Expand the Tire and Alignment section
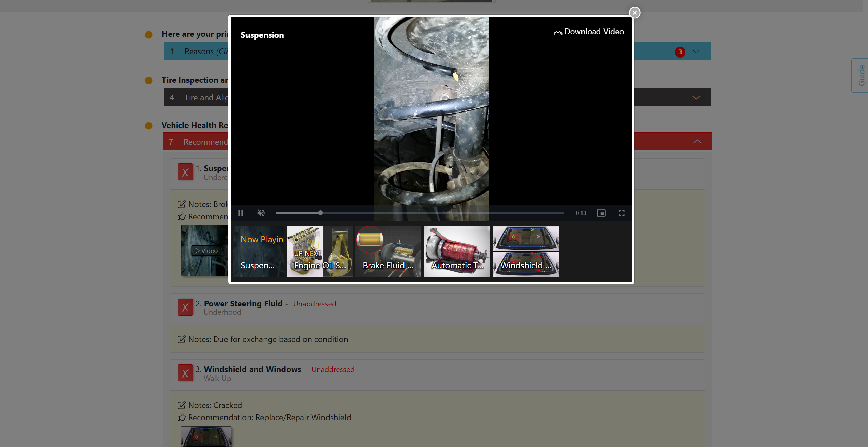This screenshot has height=447, width=868. [696, 98]
